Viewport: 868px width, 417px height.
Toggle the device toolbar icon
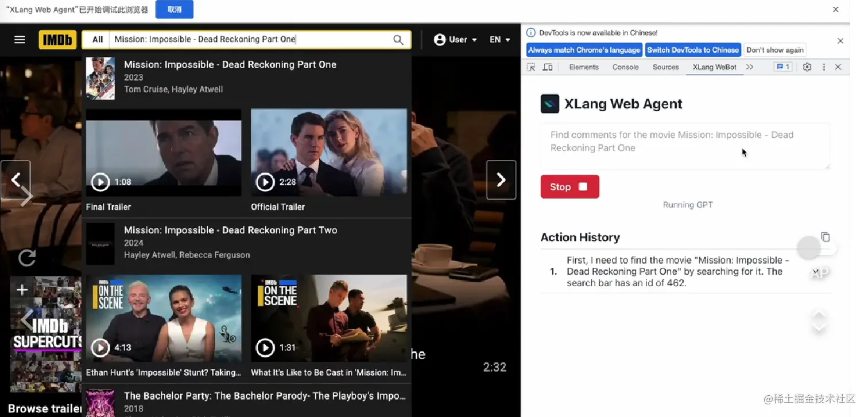click(x=548, y=67)
